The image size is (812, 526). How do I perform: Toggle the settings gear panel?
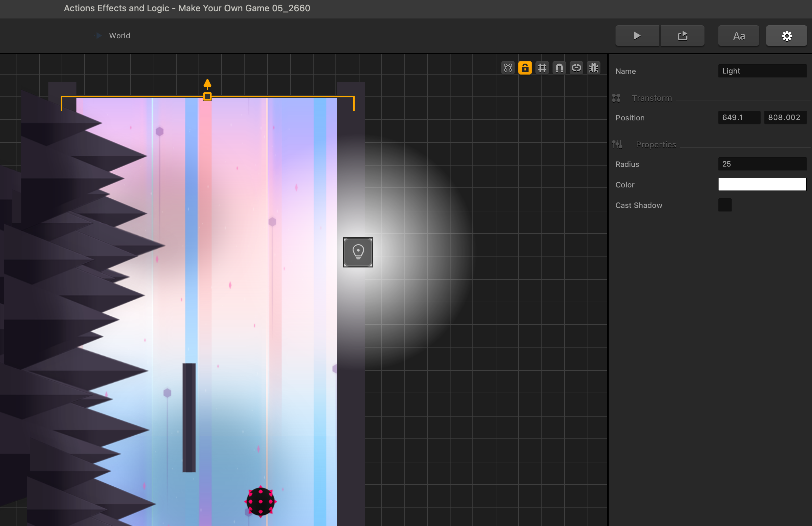click(787, 36)
